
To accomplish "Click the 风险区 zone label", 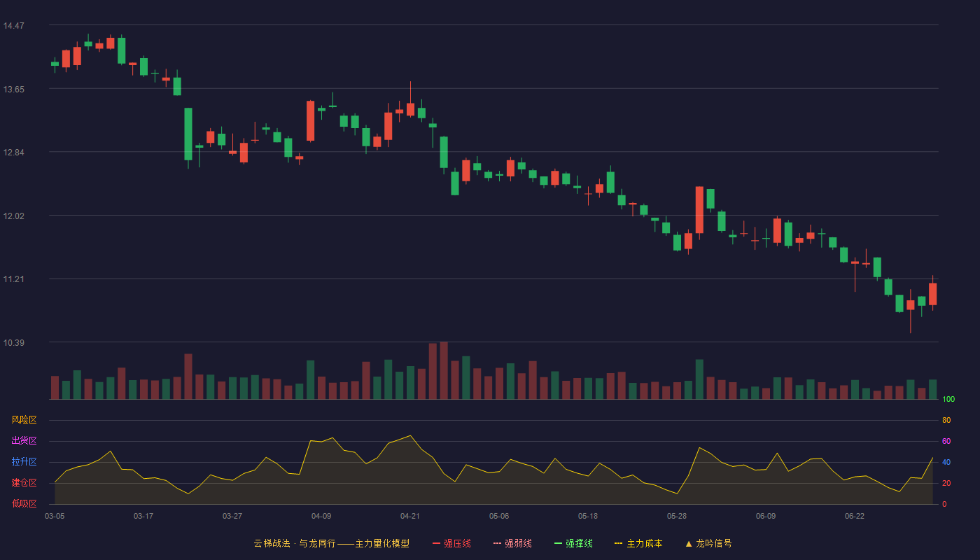I will click(x=24, y=420).
